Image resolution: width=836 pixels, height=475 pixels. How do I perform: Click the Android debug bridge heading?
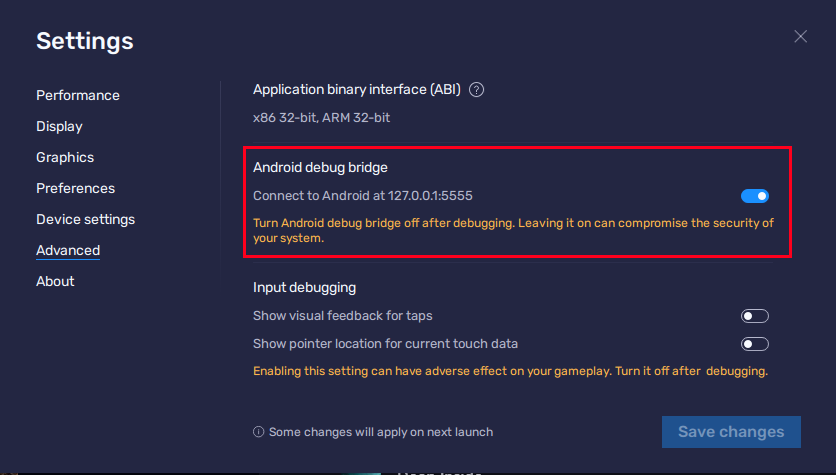pos(320,168)
